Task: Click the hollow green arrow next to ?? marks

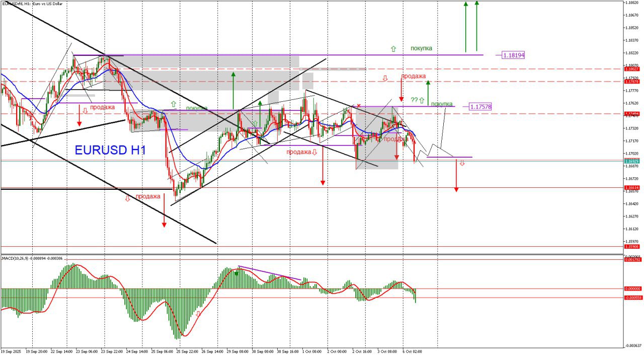Action: 422,100
